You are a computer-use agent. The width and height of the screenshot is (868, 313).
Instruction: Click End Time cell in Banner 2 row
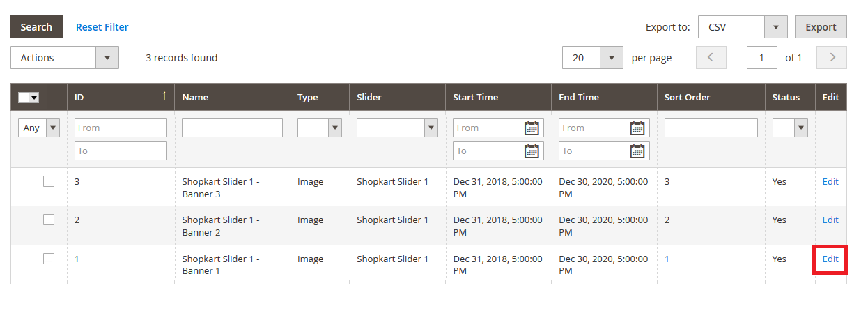[603, 226]
